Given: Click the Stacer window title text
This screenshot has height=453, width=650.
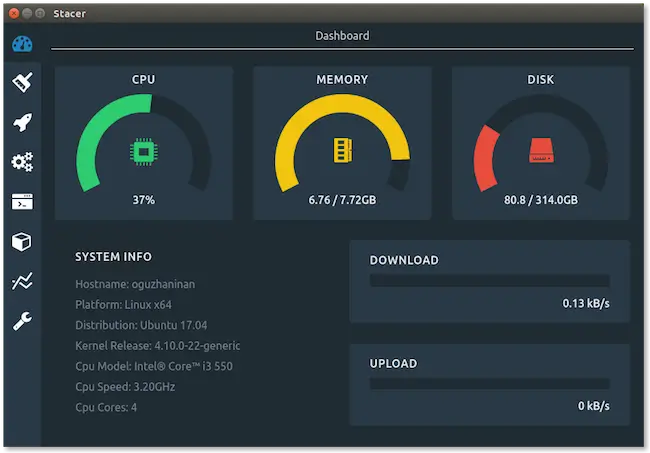Looking at the screenshot, I should (x=69, y=14).
